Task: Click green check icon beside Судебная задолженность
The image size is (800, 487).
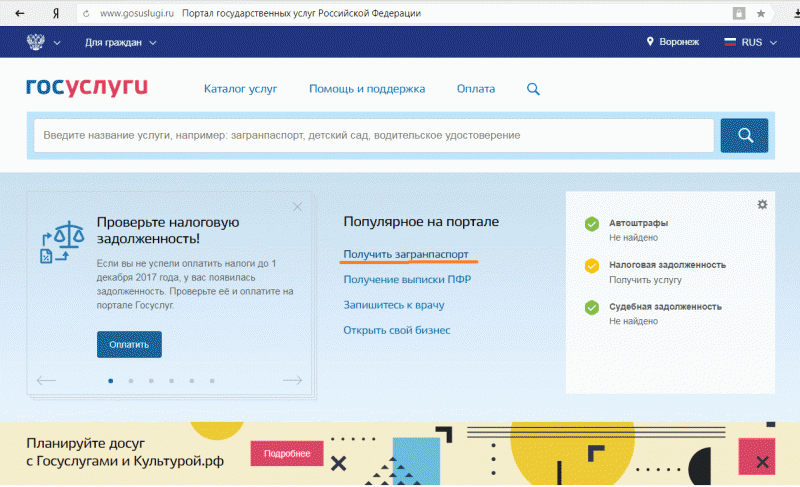Action: pyautogui.click(x=592, y=307)
